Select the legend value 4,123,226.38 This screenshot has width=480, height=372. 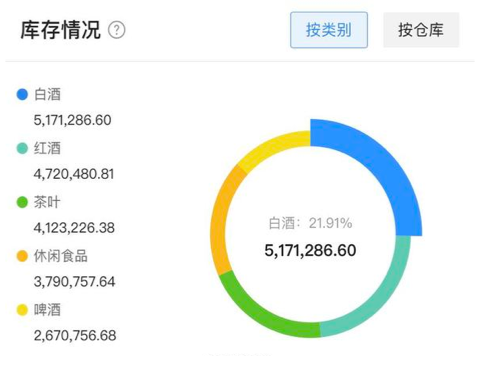(x=74, y=228)
